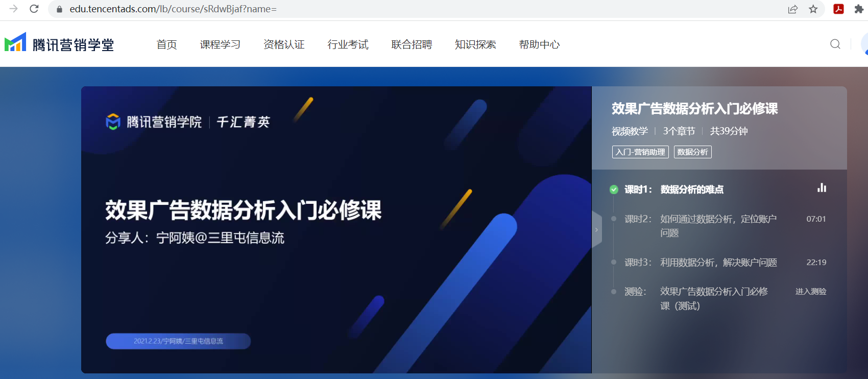Reload the page with refresh icon
This screenshot has height=379, width=868.
[x=34, y=9]
